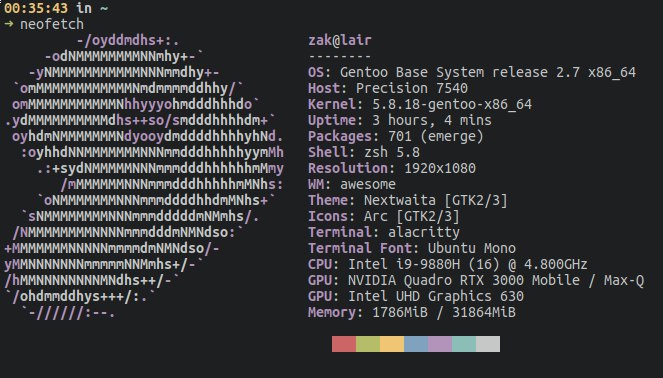Click the Packages value '701 (emerge)'
Screen dimensions: 663x378
(436, 137)
